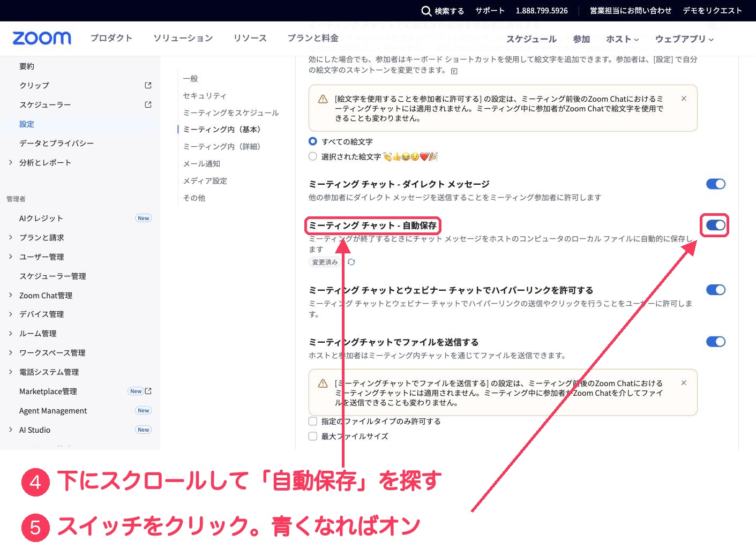This screenshot has width=756, height=557.
Task: Click the phone number 1.888.799.5926
Action: (542, 11)
